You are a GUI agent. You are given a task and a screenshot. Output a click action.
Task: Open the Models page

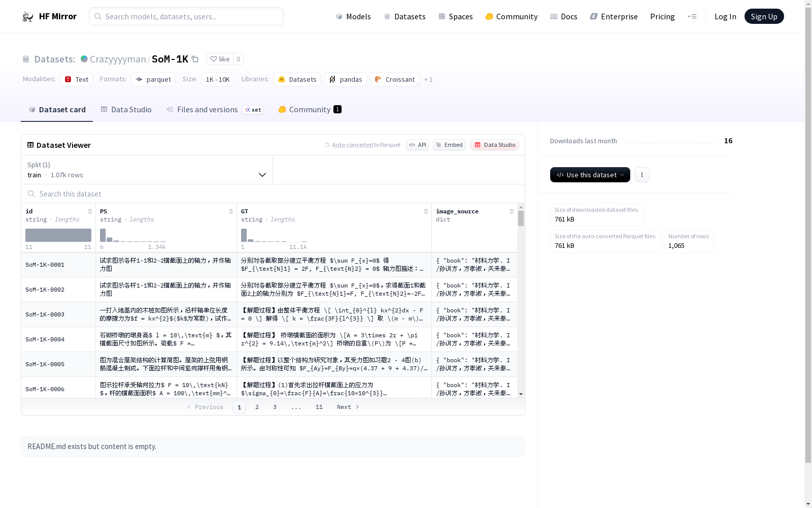(x=353, y=16)
